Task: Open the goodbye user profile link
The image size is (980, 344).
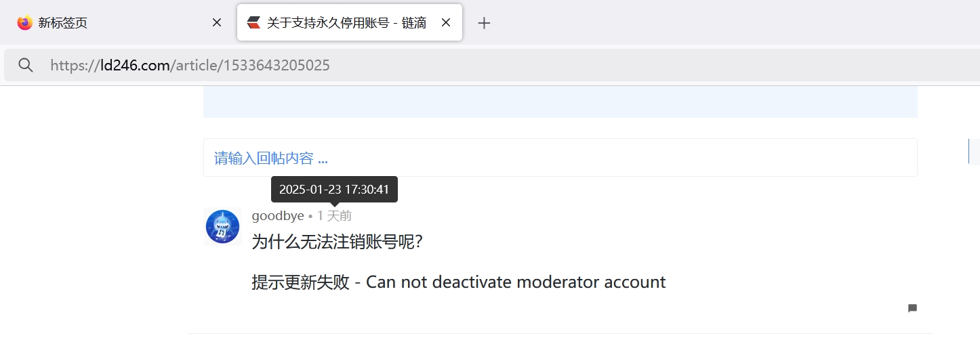Action: coord(277,216)
